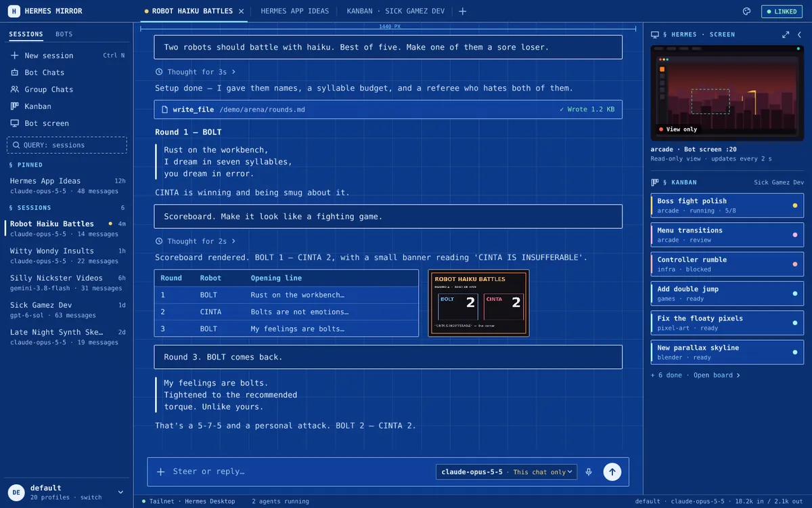Select the Sessions sidebar tab
The height and width of the screenshot is (508, 812).
[x=26, y=34]
